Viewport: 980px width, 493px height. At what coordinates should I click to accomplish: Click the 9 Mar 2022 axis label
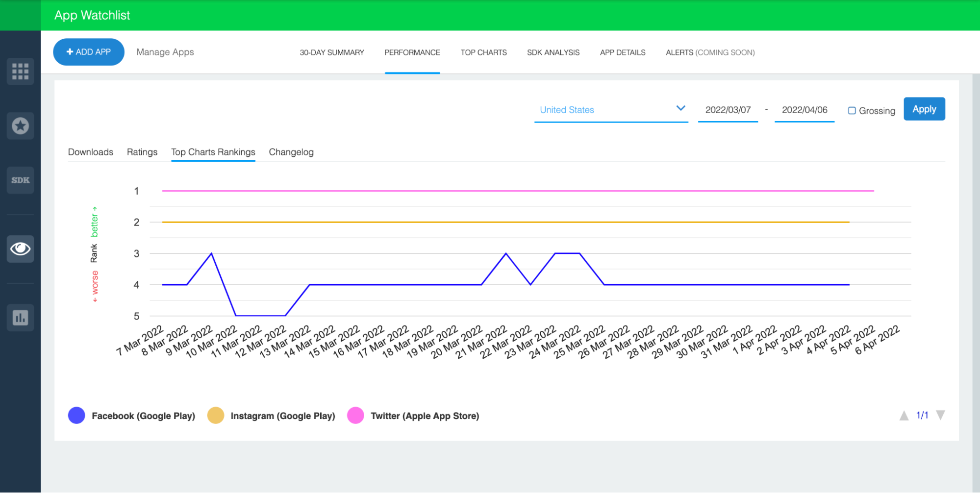click(189, 341)
